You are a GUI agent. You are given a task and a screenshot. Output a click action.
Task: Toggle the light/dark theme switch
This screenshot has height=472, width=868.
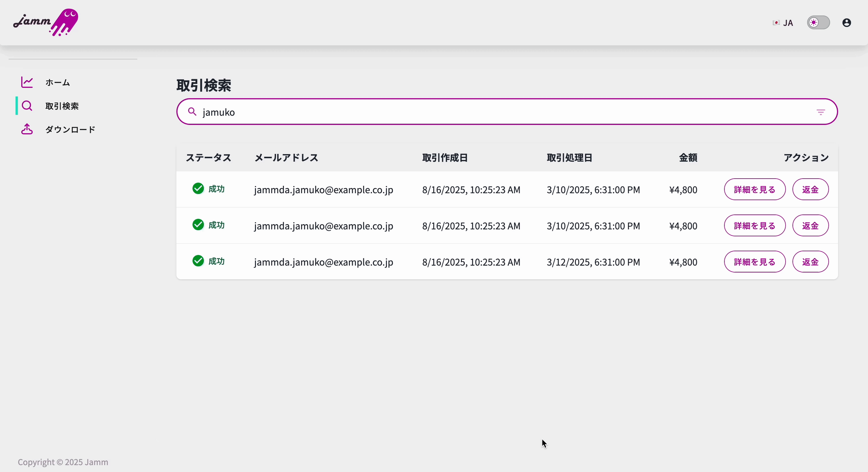click(818, 23)
